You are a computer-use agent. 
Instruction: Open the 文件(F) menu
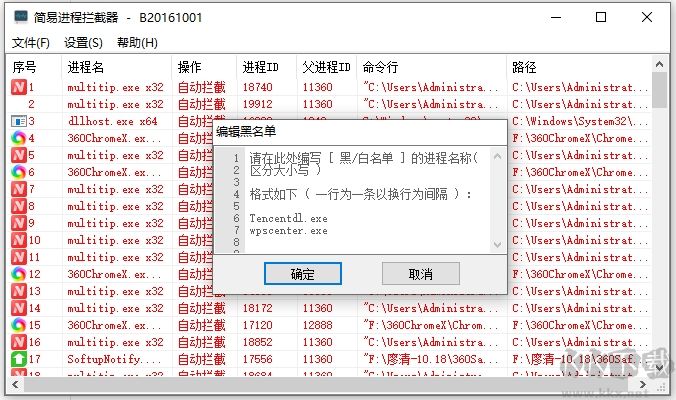[31, 43]
